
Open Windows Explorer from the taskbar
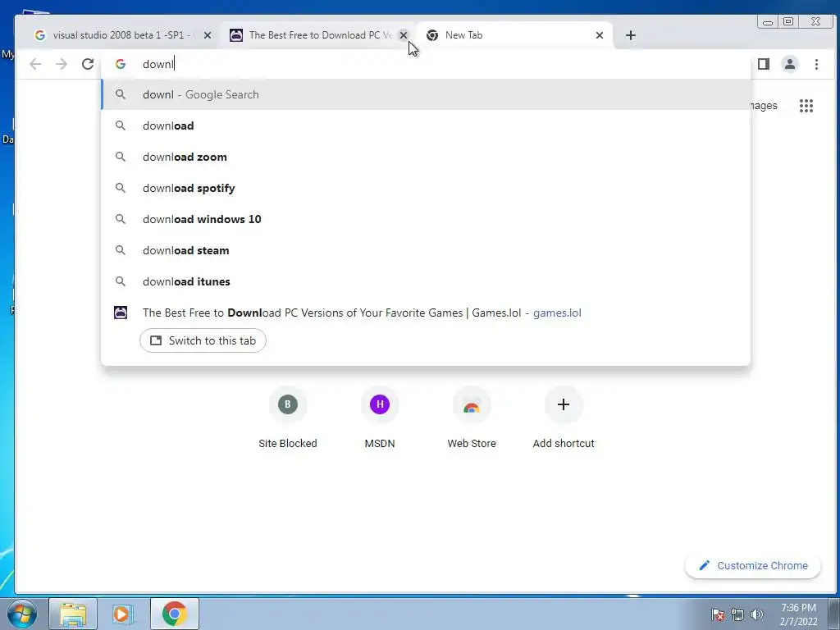pyautogui.click(x=73, y=614)
